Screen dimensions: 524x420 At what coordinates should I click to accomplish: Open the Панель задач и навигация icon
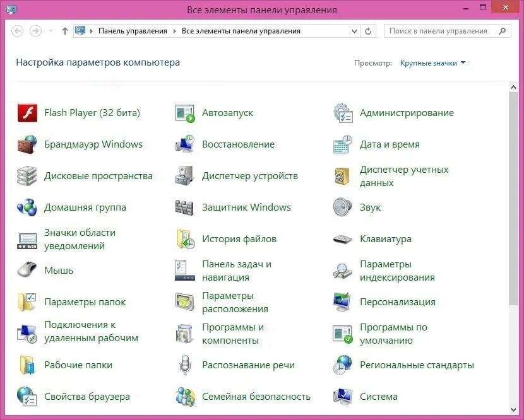point(185,271)
